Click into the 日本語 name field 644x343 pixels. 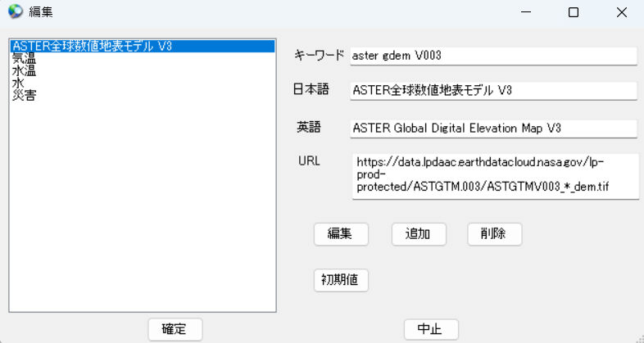pos(492,90)
